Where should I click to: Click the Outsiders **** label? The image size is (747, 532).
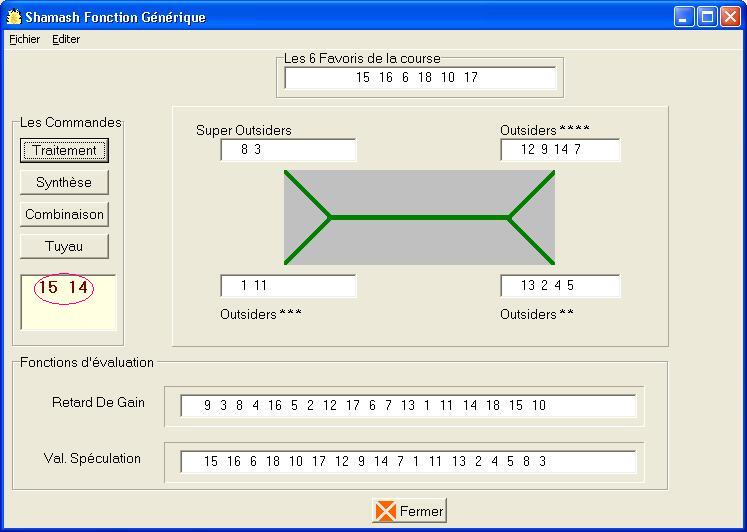pos(545,130)
